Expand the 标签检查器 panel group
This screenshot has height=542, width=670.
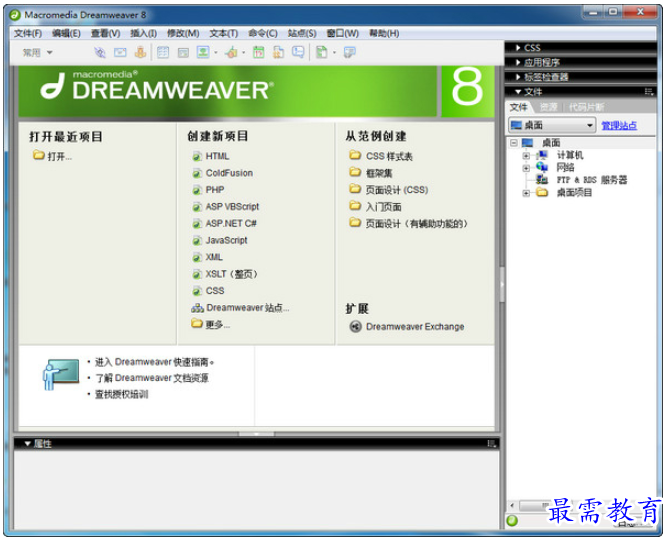(518, 77)
